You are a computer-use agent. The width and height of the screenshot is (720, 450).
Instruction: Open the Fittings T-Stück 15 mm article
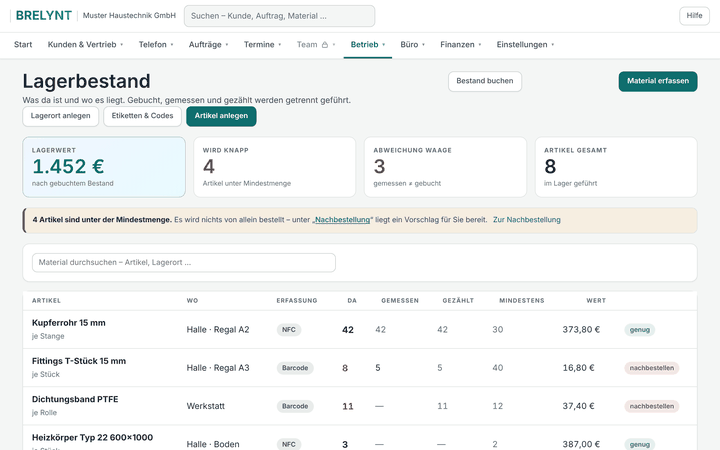point(79,361)
